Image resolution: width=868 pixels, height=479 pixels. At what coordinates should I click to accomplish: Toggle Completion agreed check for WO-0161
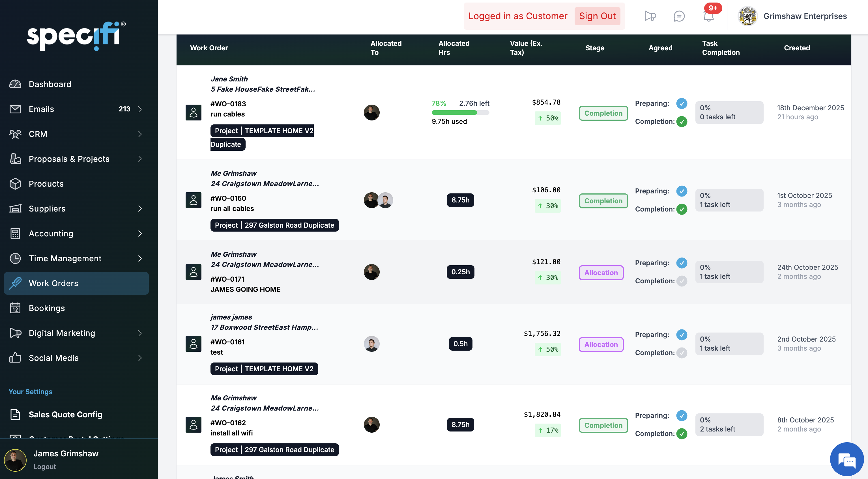(682, 353)
